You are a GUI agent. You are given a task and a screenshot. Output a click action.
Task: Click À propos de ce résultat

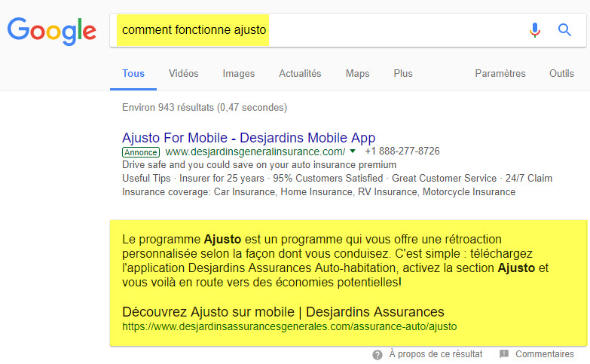point(436,354)
